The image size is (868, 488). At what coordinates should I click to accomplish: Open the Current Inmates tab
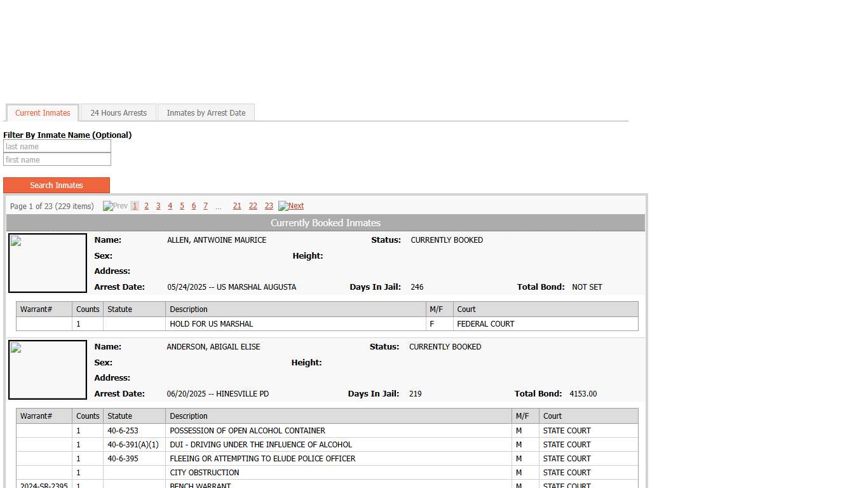(43, 113)
